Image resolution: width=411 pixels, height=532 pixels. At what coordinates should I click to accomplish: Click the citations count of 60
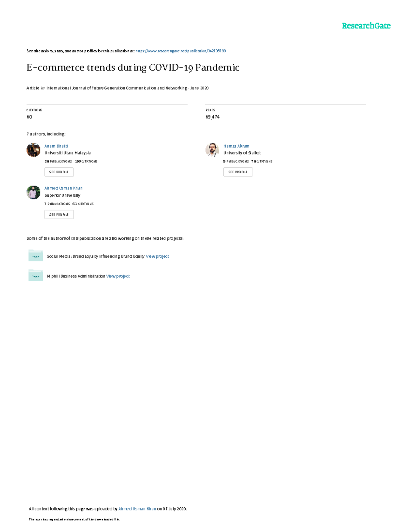pos(29,117)
